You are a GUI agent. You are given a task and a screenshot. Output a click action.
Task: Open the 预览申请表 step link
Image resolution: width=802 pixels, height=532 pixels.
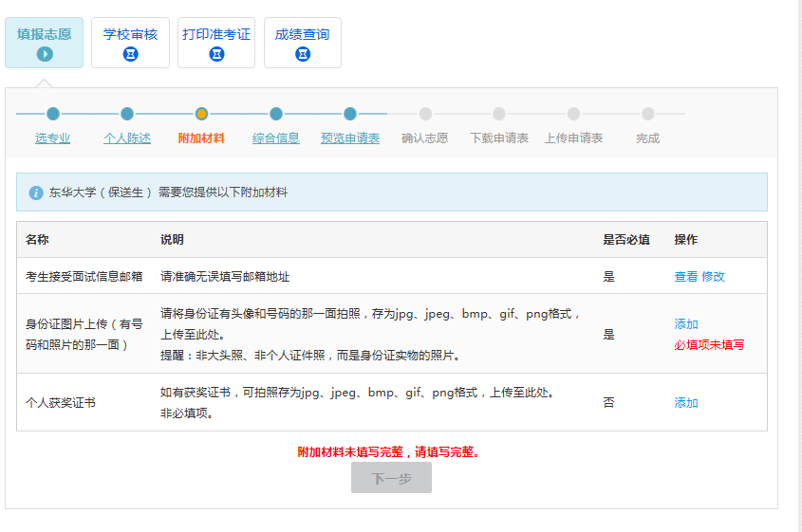pos(350,138)
